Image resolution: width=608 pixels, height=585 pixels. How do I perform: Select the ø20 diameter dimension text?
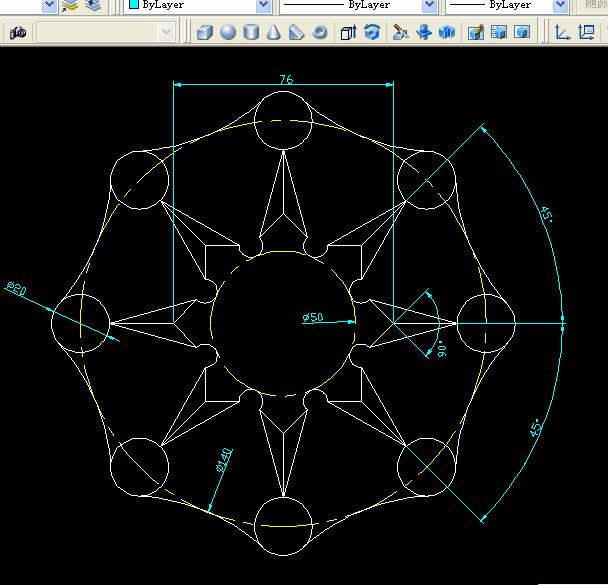16,289
